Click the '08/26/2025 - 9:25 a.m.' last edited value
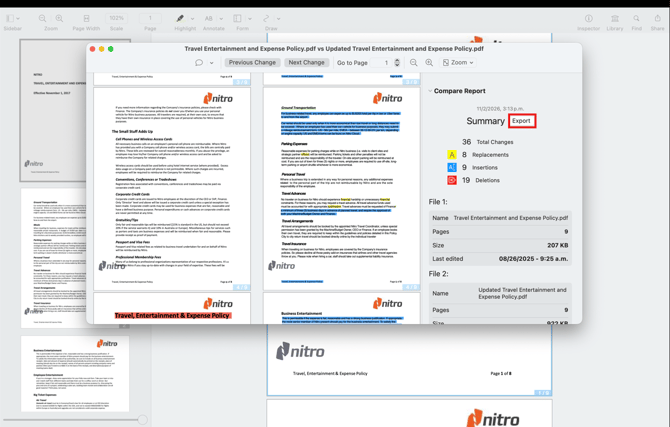This screenshot has width=670, height=427. tap(533, 259)
